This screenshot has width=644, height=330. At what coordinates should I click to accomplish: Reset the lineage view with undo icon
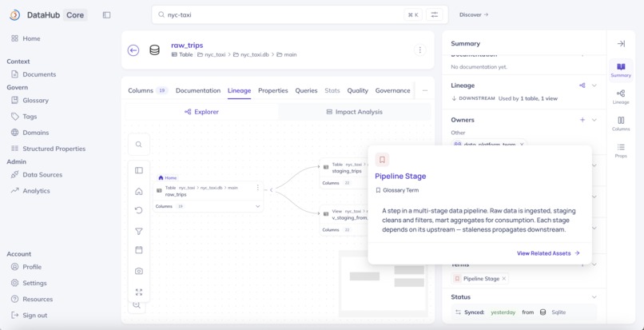[139, 210]
